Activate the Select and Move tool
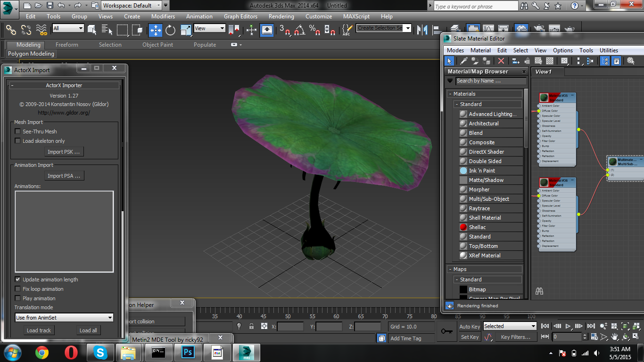This screenshot has width=644, height=362. [156, 31]
